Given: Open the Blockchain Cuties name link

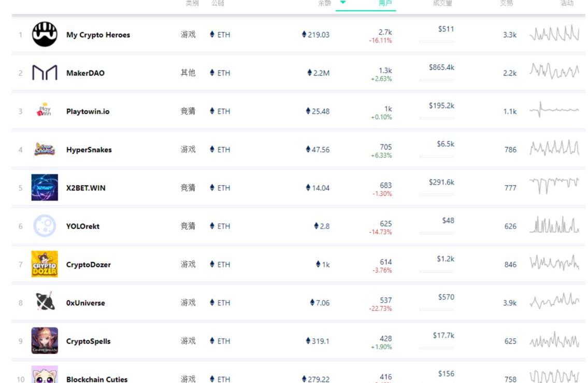Looking at the screenshot, I should 97,379.
